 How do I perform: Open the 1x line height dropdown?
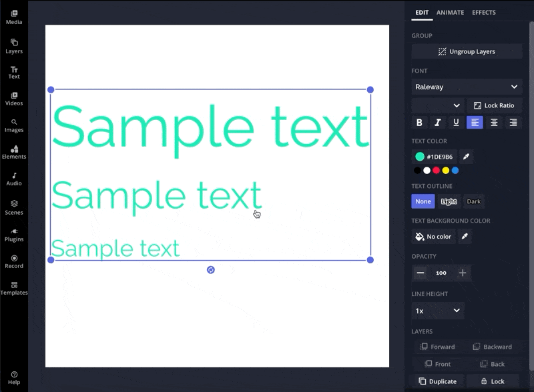(438, 311)
